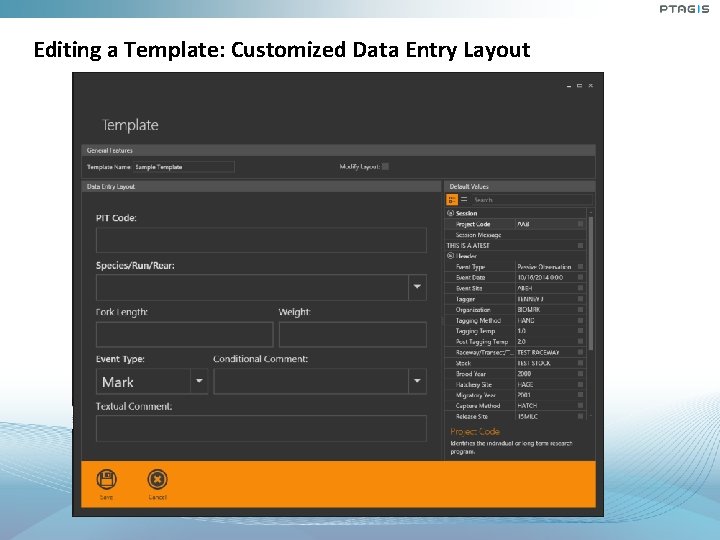Click the Save disk icon
720x540 pixels.
(x=107, y=479)
